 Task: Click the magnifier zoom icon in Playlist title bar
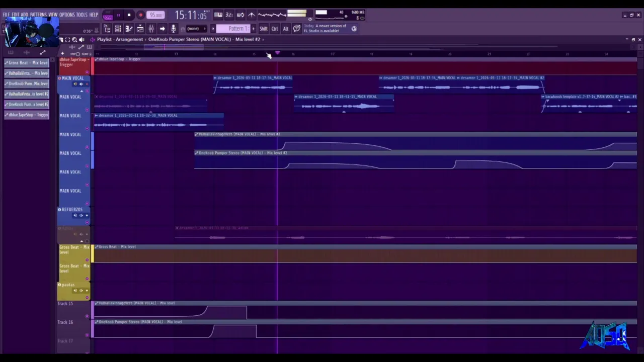[x=74, y=39]
